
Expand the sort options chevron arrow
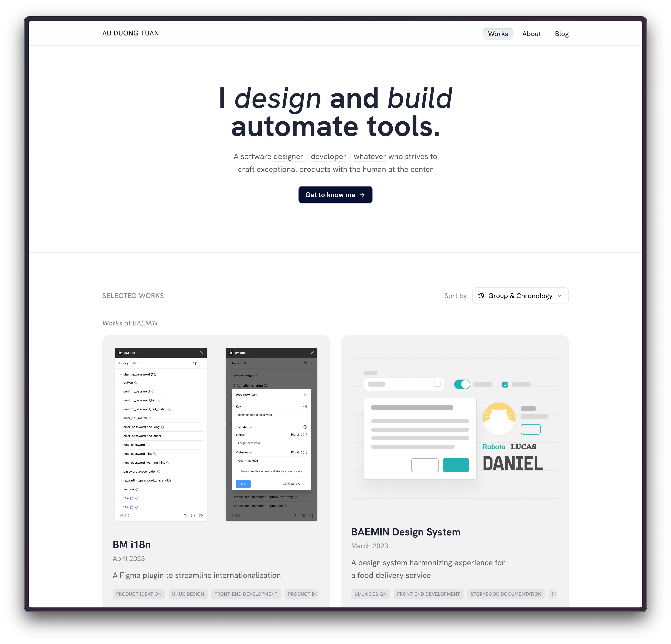[560, 295]
